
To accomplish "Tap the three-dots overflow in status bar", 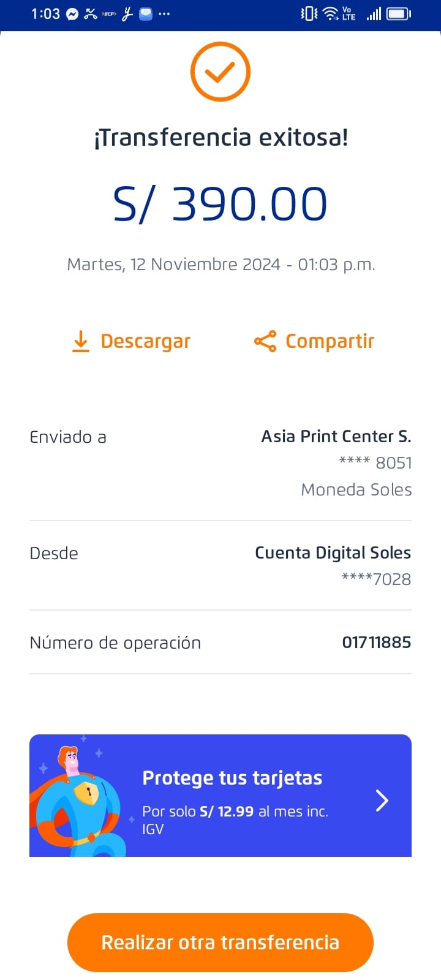I will 164,14.
